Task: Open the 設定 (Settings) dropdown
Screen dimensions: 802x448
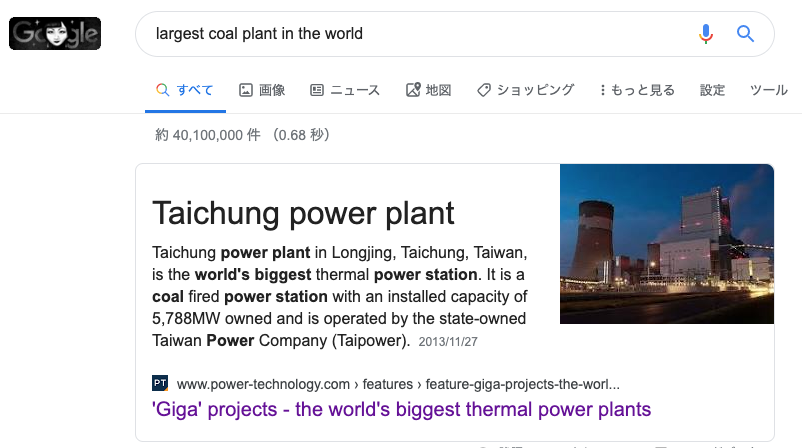Action: pyautogui.click(x=712, y=90)
